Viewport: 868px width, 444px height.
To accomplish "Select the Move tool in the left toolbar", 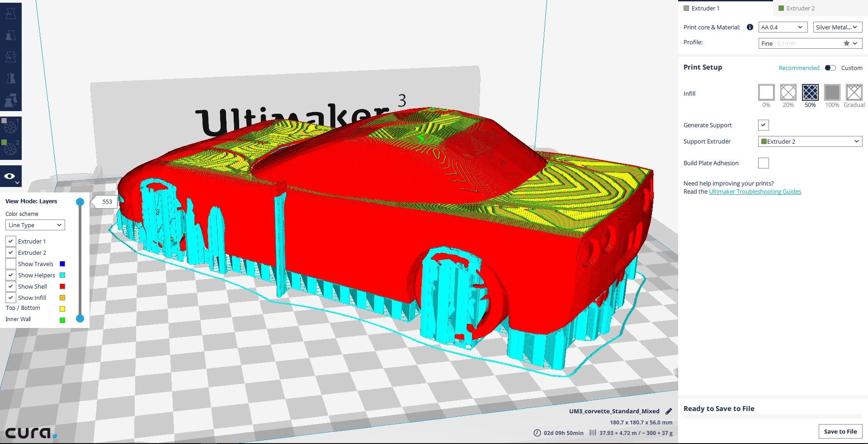I will click(11, 14).
